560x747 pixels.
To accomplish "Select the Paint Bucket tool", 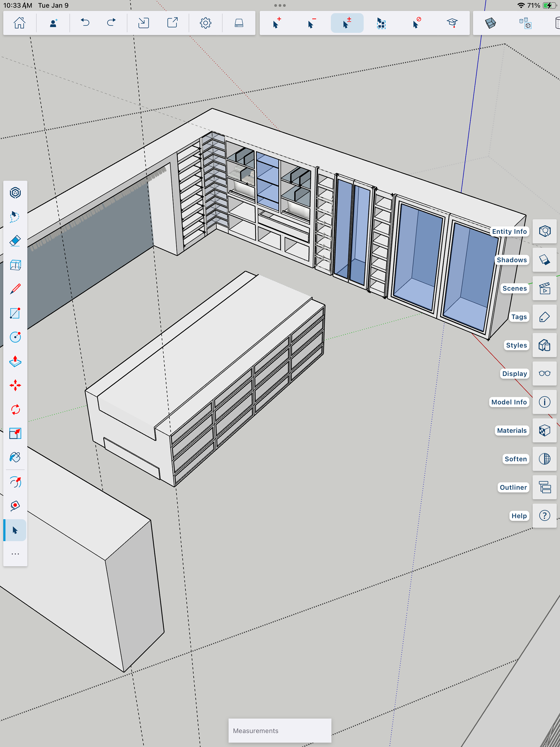I will pos(15,457).
